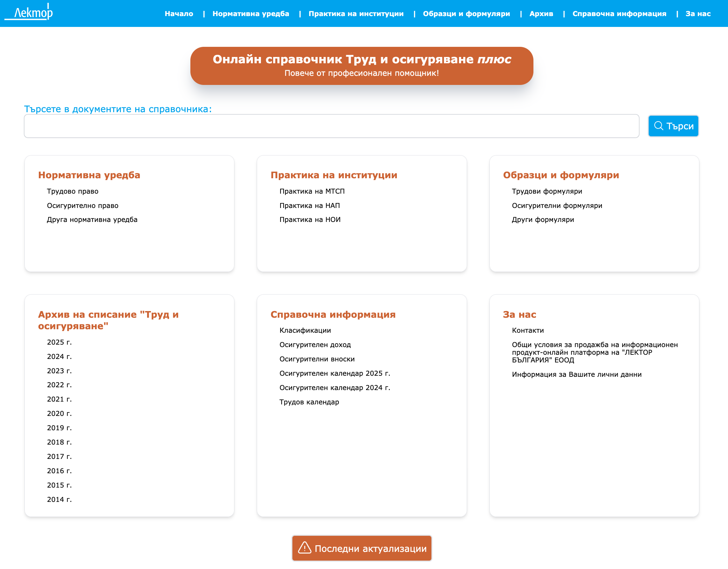
Task: Click the Лектор logo
Action: pyautogui.click(x=29, y=12)
